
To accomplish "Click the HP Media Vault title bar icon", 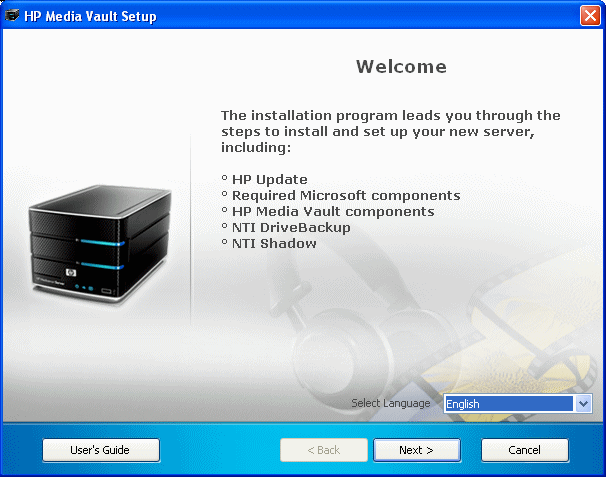I will pyautogui.click(x=13, y=16).
